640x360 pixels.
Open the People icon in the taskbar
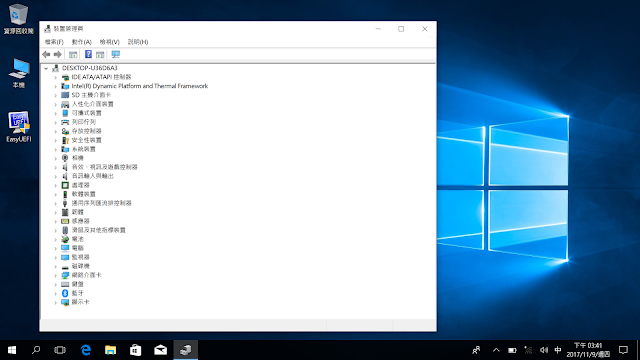[476, 350]
